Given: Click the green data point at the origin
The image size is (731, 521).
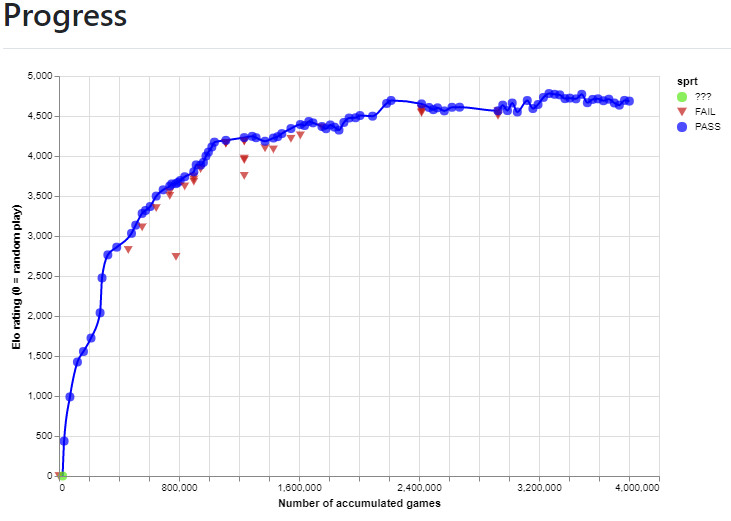Looking at the screenshot, I should point(61,476).
